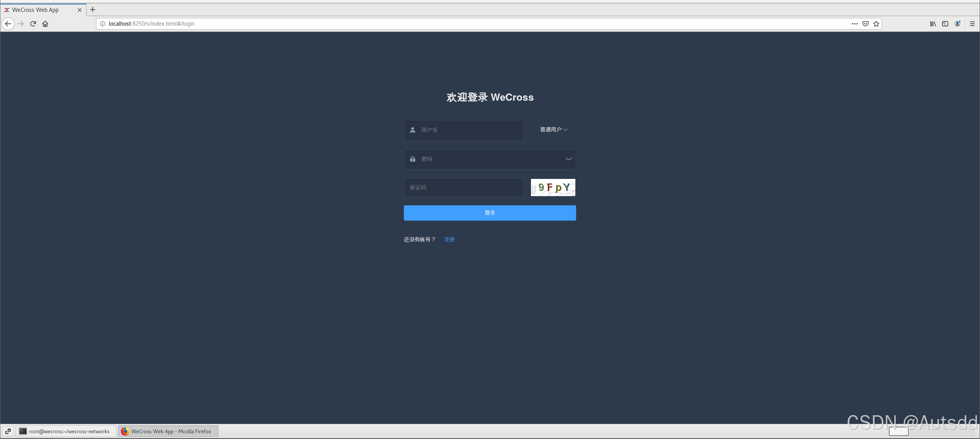Click the site information icon in address bar
This screenshot has height=439, width=980.
point(102,23)
